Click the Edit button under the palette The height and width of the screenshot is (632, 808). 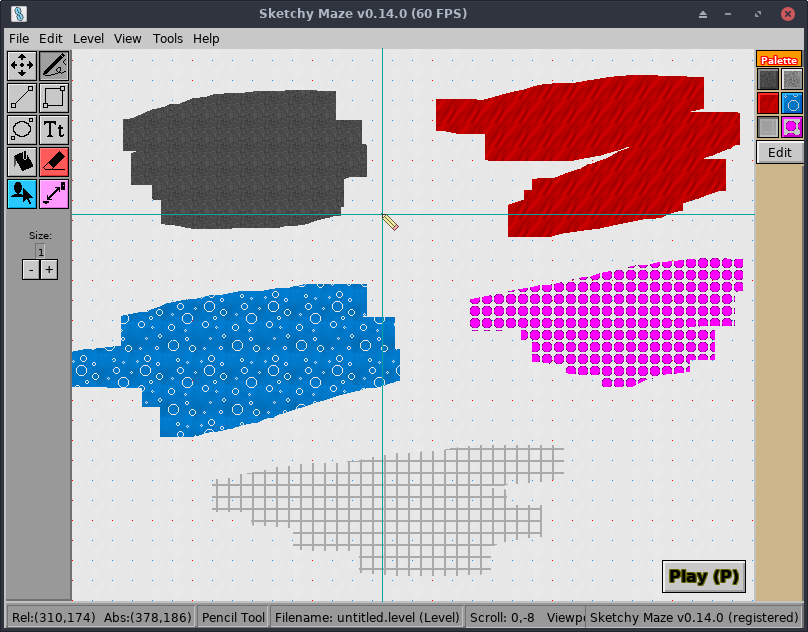(780, 152)
